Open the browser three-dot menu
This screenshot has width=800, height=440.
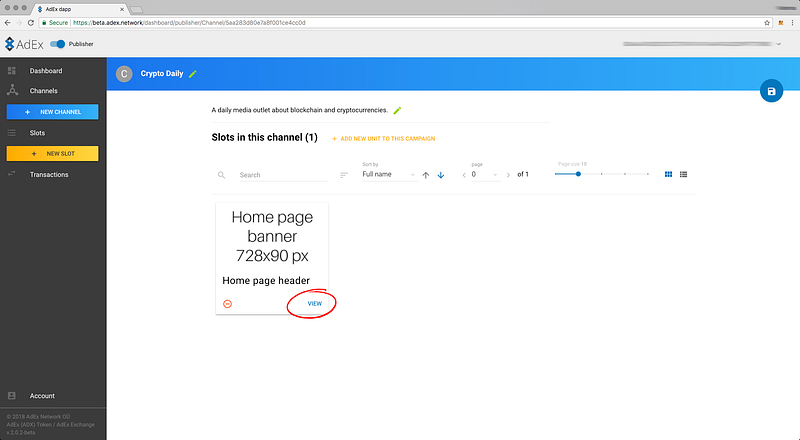coord(793,22)
